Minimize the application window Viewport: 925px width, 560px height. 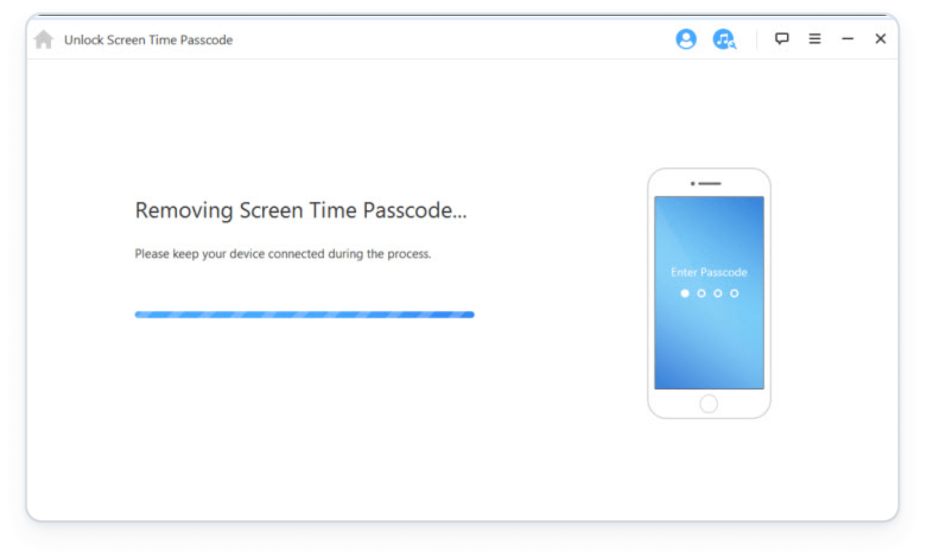coord(848,38)
